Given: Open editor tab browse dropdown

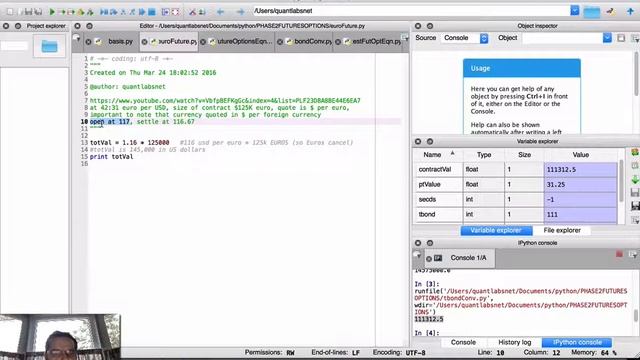Looking at the screenshot, I should click(x=76, y=38).
